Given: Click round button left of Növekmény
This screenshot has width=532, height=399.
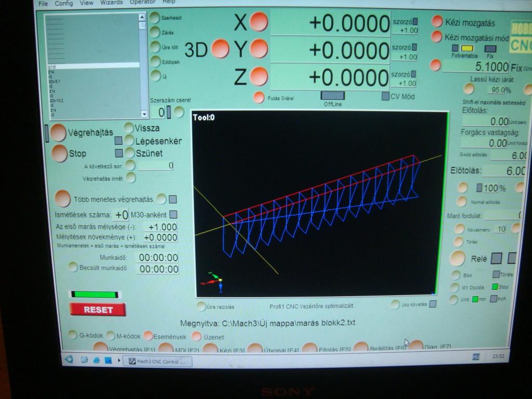Looking at the screenshot, I should tap(459, 229).
